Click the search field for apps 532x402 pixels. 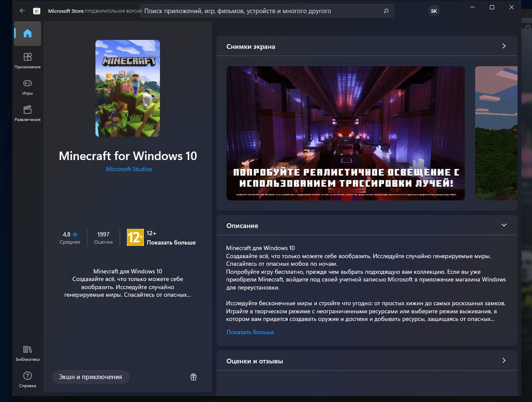(266, 11)
